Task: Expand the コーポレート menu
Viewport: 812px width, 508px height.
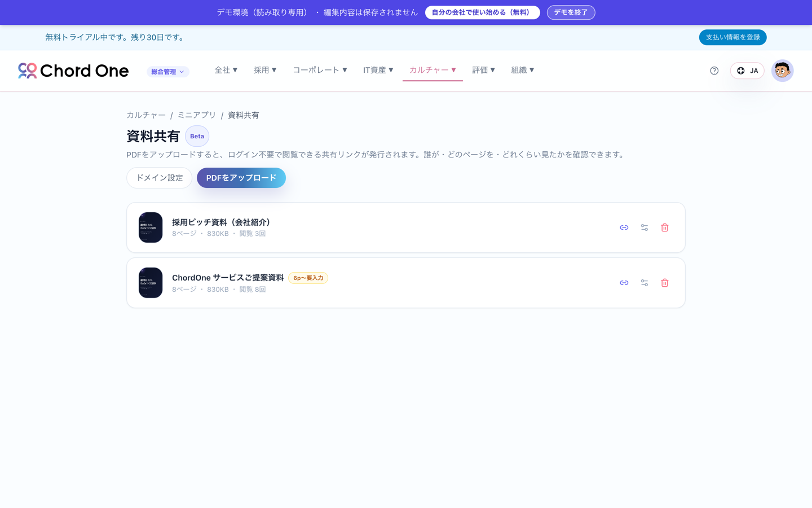Action: [320, 70]
